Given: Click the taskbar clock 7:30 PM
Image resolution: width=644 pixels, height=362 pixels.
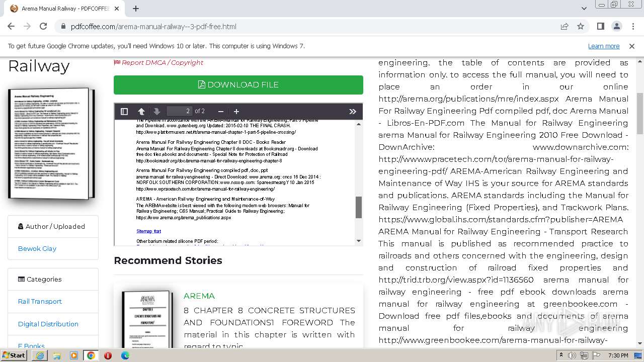Looking at the screenshot, I should [x=618, y=355].
